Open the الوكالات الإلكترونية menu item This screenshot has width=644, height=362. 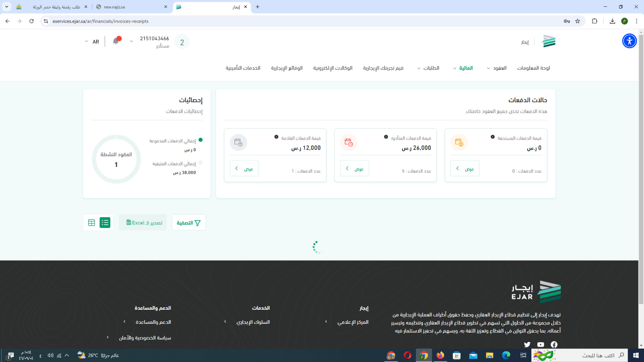click(332, 68)
